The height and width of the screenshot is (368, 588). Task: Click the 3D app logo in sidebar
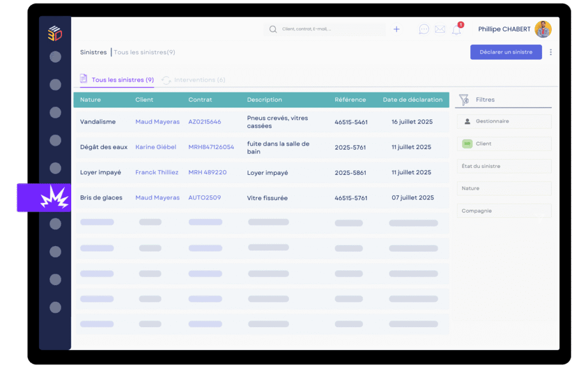(x=55, y=33)
